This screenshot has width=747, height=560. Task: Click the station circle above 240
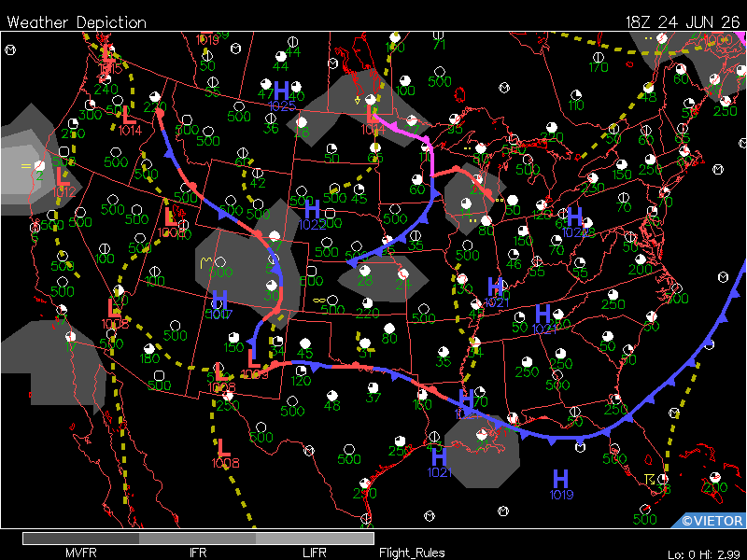pyautogui.click(x=106, y=79)
